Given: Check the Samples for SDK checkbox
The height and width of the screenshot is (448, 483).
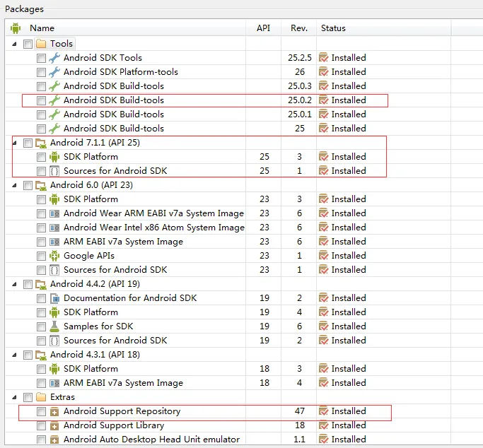Looking at the screenshot, I should point(41,326).
